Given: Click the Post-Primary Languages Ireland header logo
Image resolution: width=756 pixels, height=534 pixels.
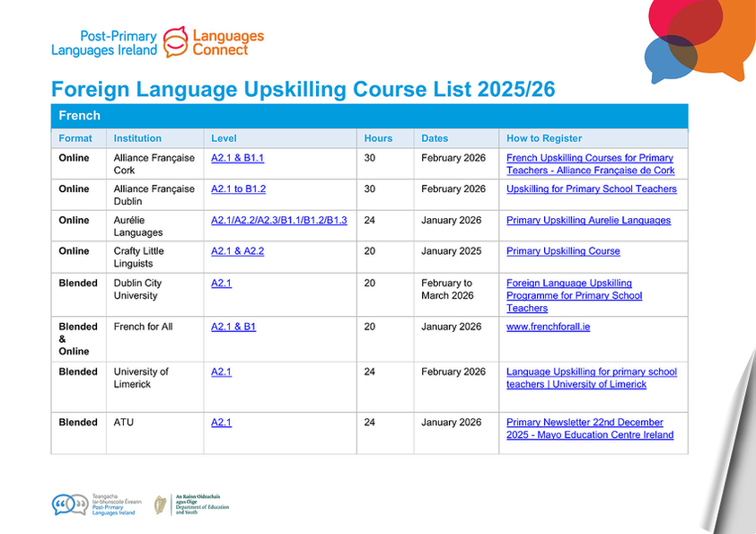Looking at the screenshot, I should [104, 43].
